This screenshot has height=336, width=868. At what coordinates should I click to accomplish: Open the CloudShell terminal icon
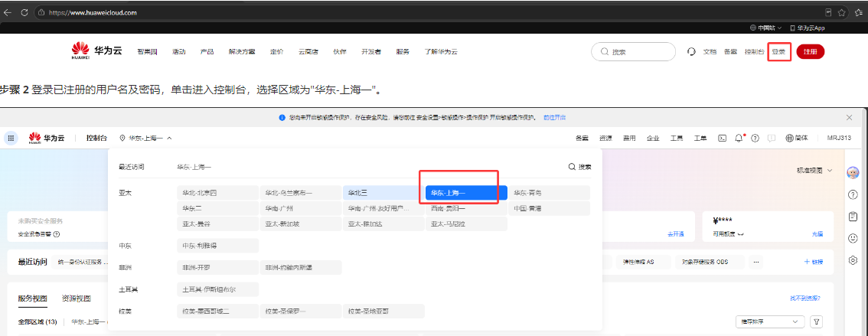pos(722,138)
